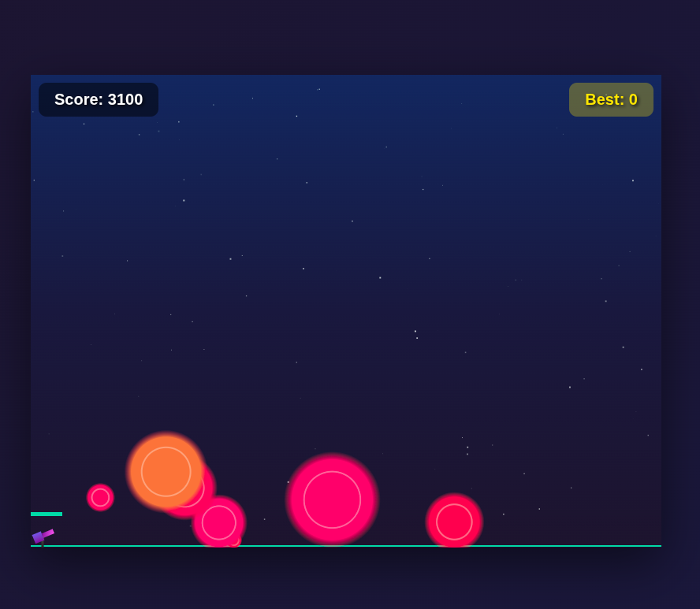Viewport: 700px width, 609px height.
Task: Click the smallest pink ball on the left
Action: (x=101, y=497)
